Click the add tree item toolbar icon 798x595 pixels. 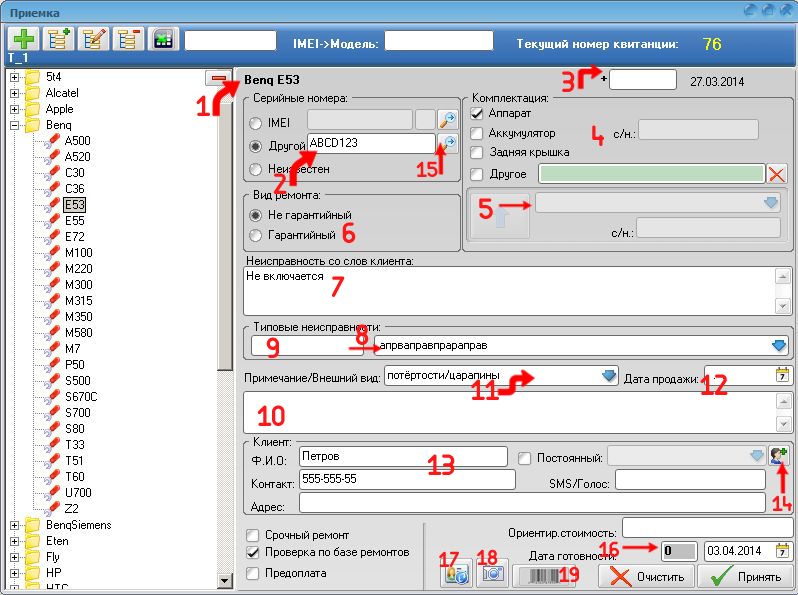click(57, 39)
